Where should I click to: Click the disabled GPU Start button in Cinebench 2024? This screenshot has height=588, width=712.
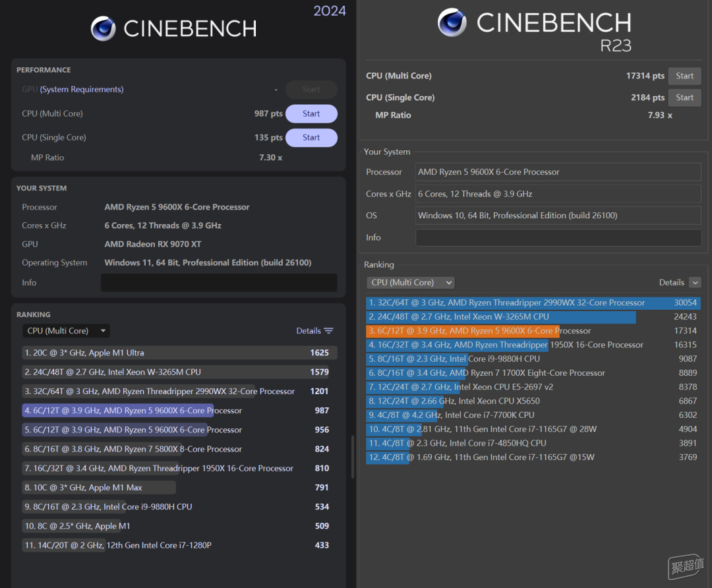(x=311, y=90)
